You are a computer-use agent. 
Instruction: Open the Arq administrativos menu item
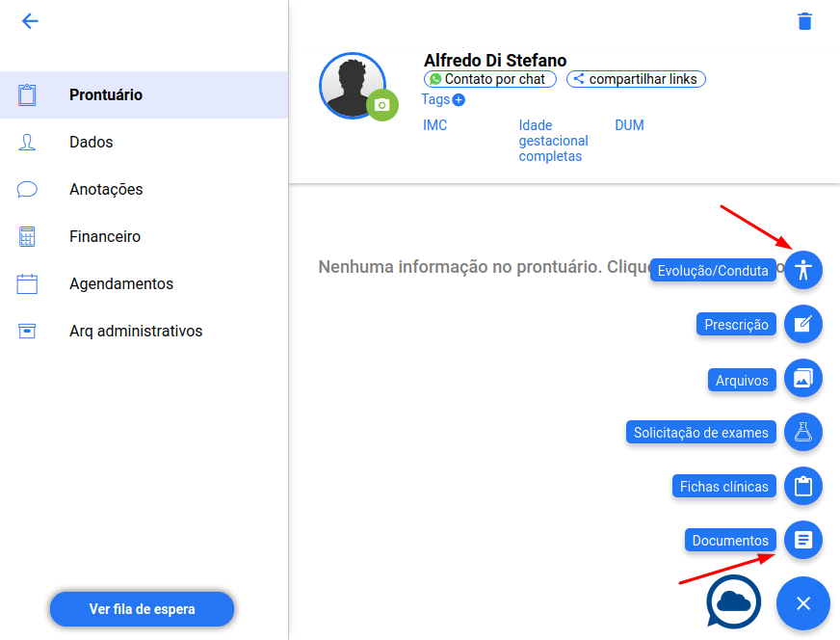click(144, 331)
